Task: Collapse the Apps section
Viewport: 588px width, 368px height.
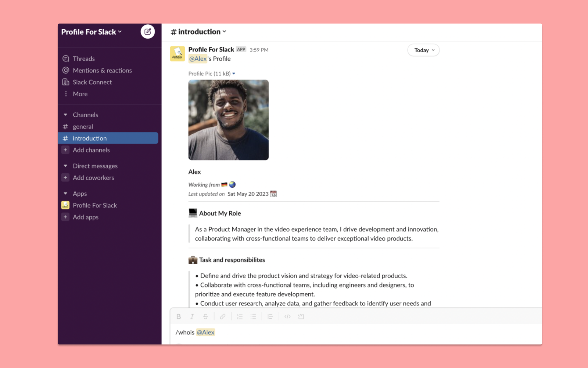Action: click(65, 194)
